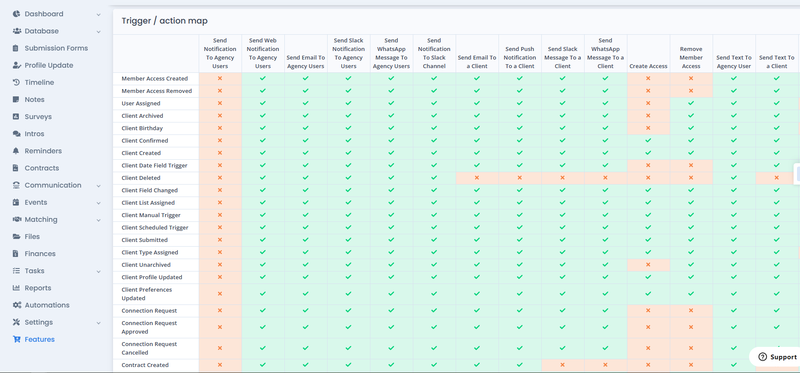Click Client Deleted cross under Send Push Notification
The height and width of the screenshot is (373, 800).
click(x=519, y=178)
